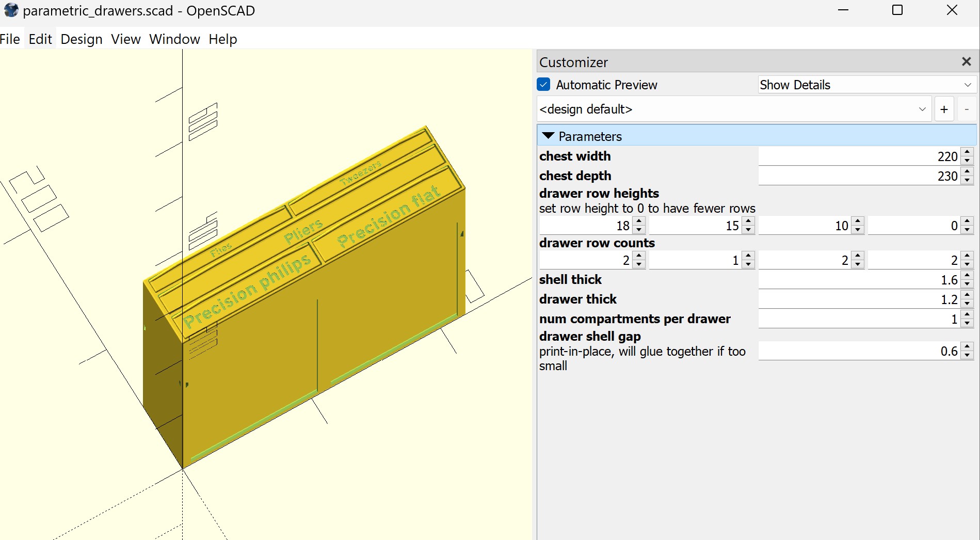980x540 pixels.
Task: Increase the row height value 15
Action: point(748,221)
